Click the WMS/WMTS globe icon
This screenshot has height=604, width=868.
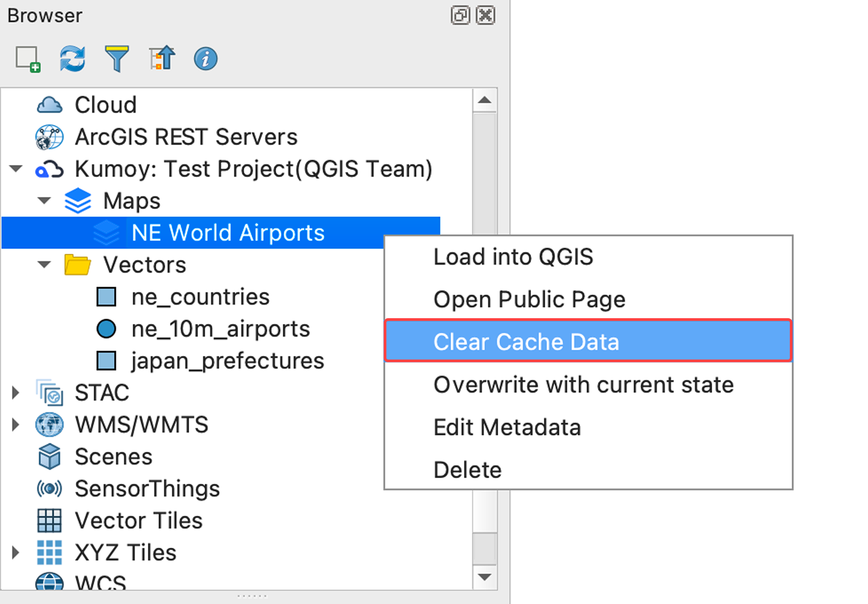tap(49, 424)
